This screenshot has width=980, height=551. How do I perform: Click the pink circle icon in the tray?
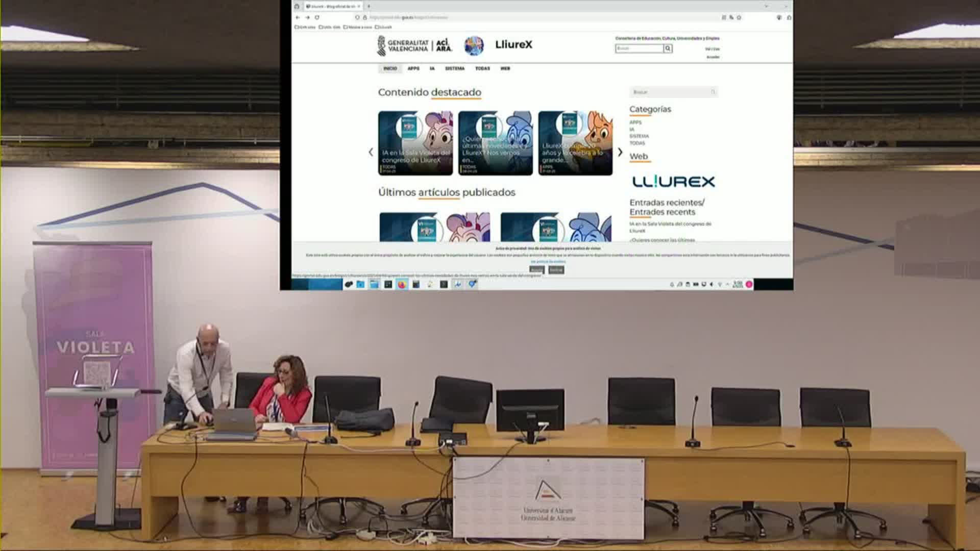tap(749, 284)
